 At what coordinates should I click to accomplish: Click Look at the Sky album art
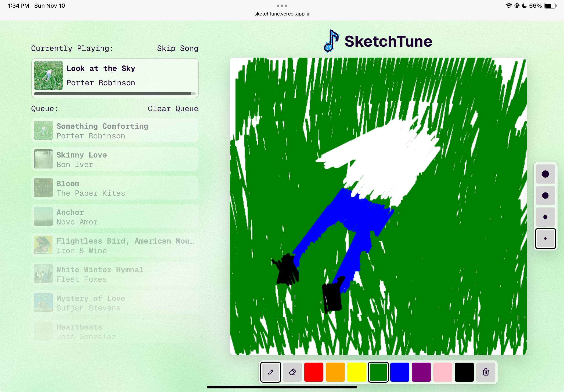point(48,75)
